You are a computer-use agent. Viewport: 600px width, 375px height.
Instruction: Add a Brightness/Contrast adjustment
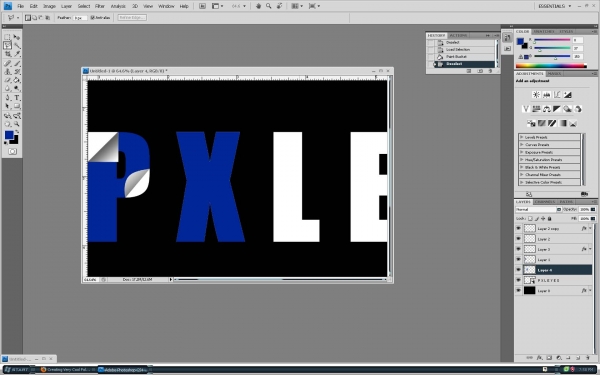(x=536, y=95)
